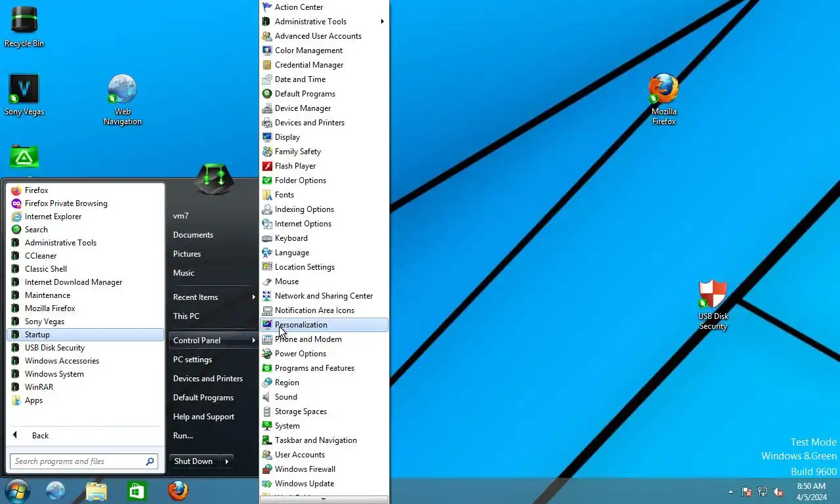This screenshot has width=840, height=504.
Task: Open Folder Options entry
Action: (324, 180)
